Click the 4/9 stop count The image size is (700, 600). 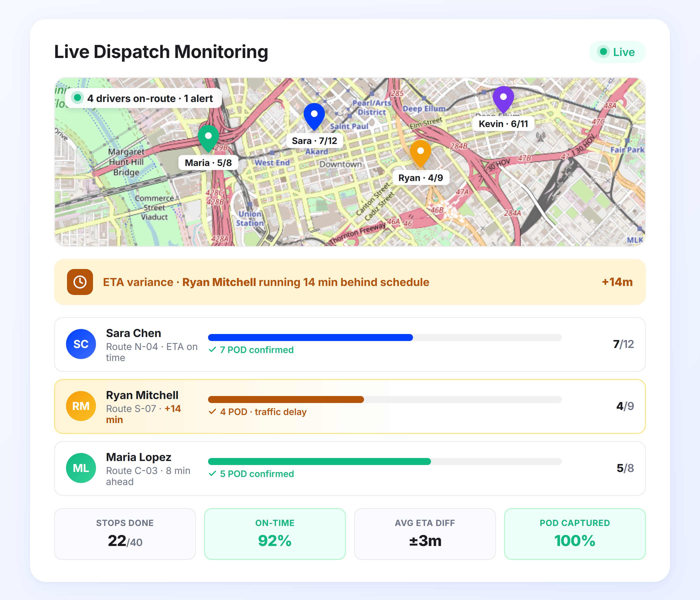(x=625, y=406)
